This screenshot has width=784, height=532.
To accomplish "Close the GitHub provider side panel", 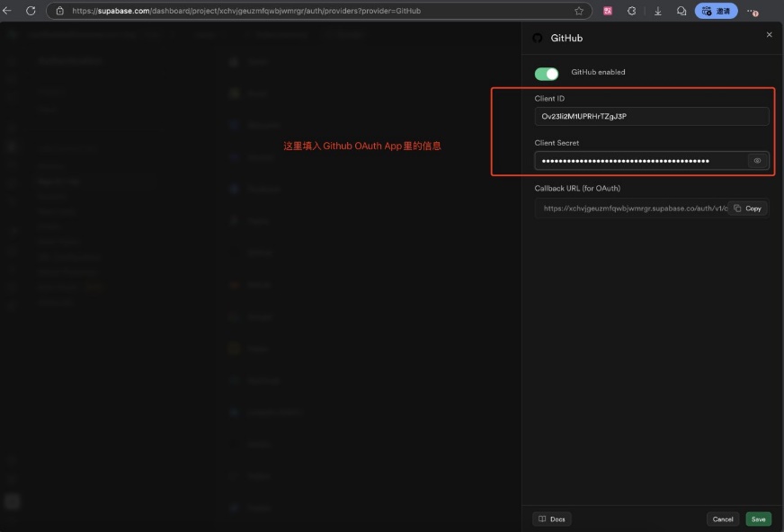I will 769,34.
